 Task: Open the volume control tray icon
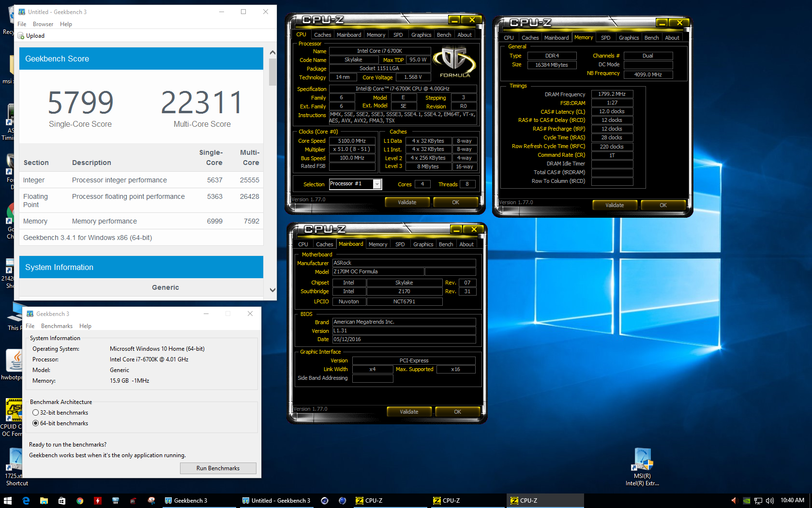tap(770, 501)
